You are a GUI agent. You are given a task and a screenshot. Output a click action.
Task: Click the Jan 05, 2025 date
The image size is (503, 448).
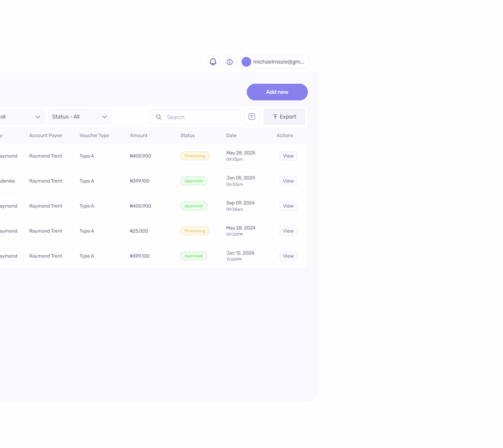click(241, 178)
